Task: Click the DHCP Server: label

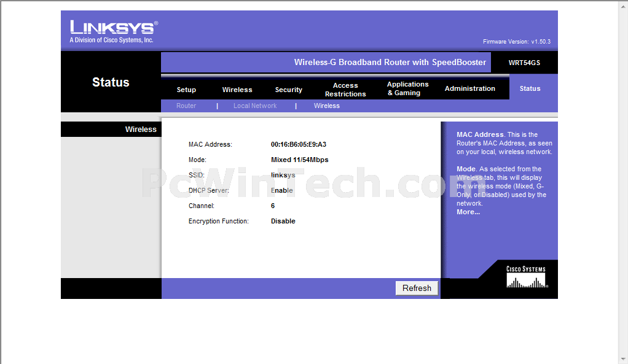Action: (209, 190)
